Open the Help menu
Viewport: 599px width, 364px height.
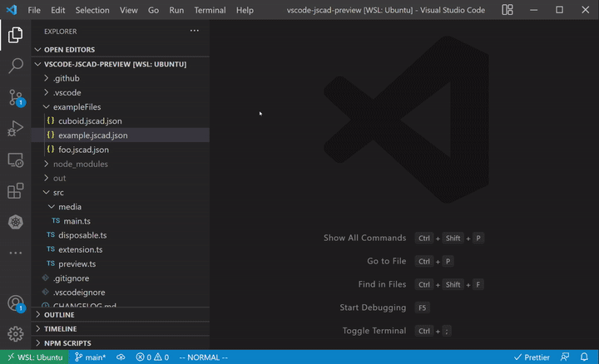pos(245,10)
